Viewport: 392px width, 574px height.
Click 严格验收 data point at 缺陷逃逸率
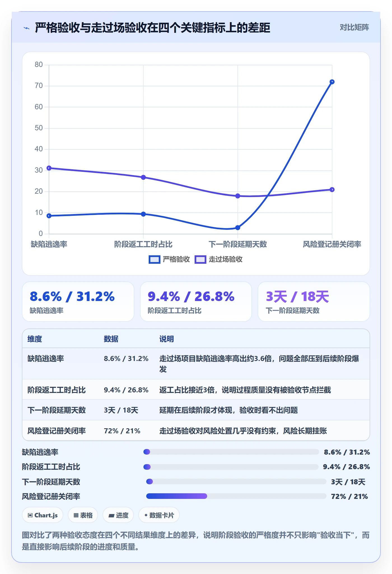(49, 216)
